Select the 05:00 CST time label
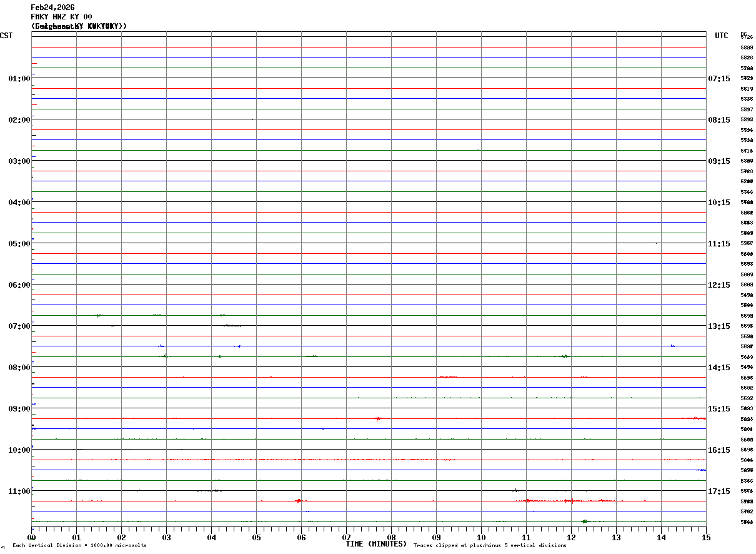This screenshot has width=756, height=554. (19, 243)
